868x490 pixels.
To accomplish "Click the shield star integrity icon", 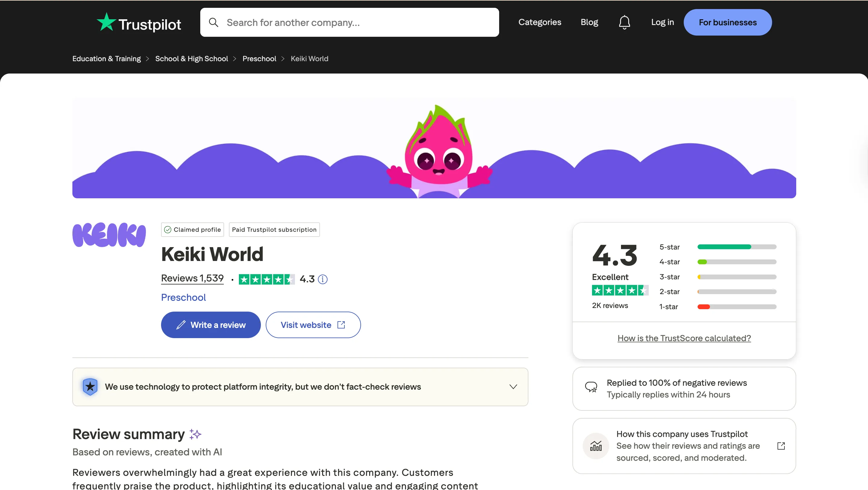I will click(x=90, y=387).
